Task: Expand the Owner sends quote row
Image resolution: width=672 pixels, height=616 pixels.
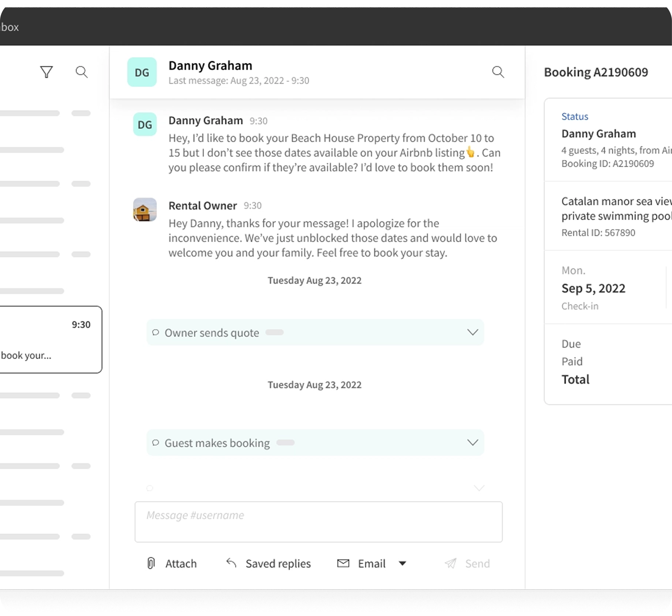Action: point(472,332)
